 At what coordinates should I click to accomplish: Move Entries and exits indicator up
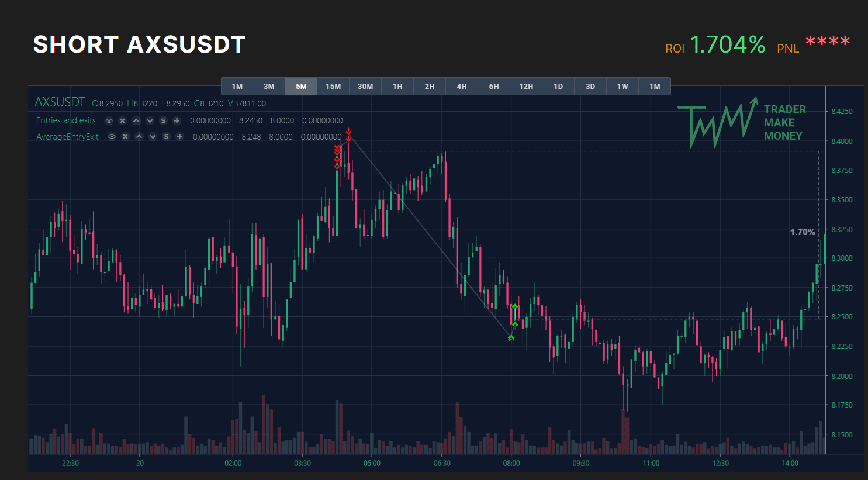click(x=136, y=120)
